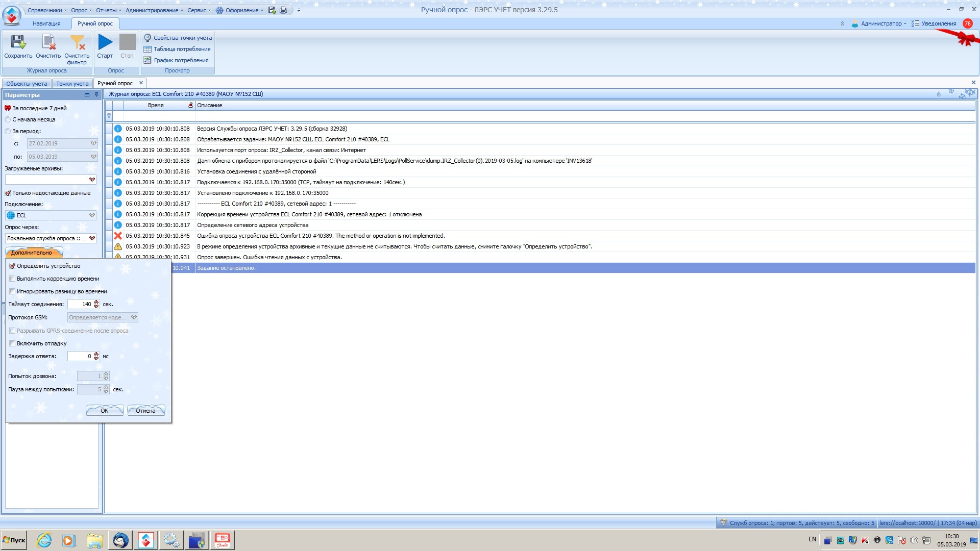Click the Задержка ответа value field

[80, 356]
